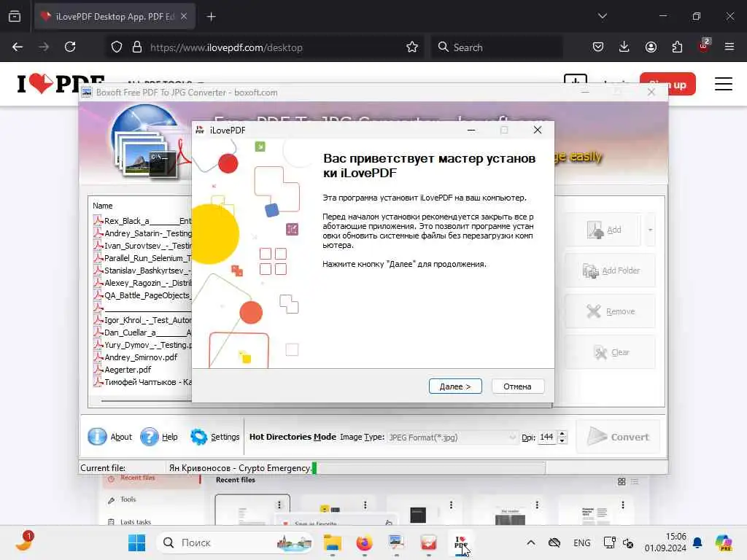
Task: Open the browser Downloads arrow icon
Action: click(x=624, y=47)
